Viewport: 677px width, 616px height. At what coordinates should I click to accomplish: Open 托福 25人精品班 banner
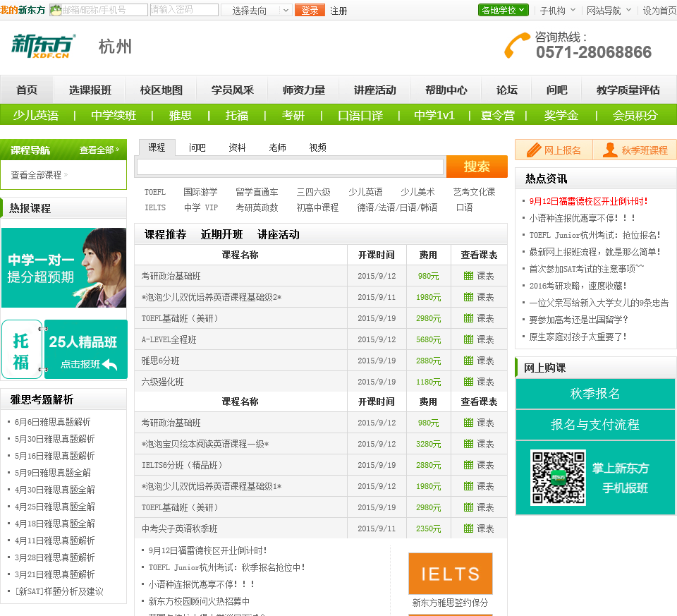[64, 349]
